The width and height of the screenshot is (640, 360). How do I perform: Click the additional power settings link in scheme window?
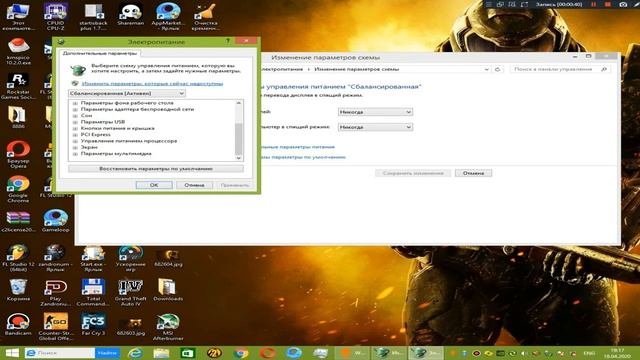297,147
